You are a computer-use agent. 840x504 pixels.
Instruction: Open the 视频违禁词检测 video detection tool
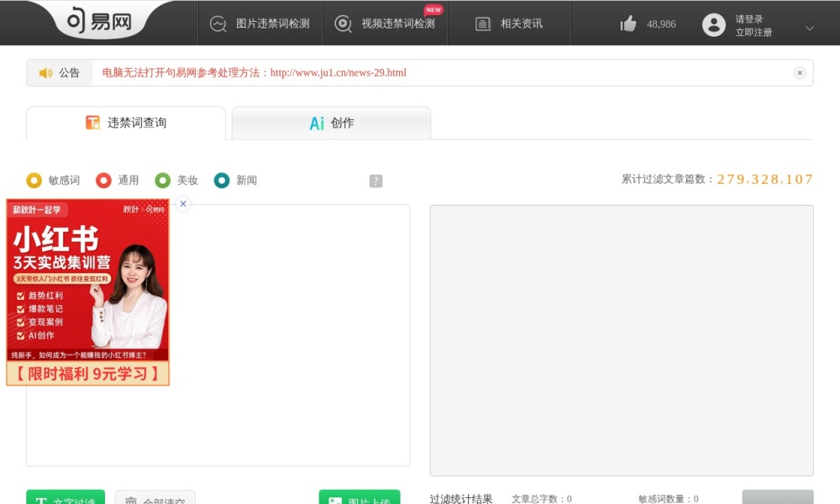384,24
